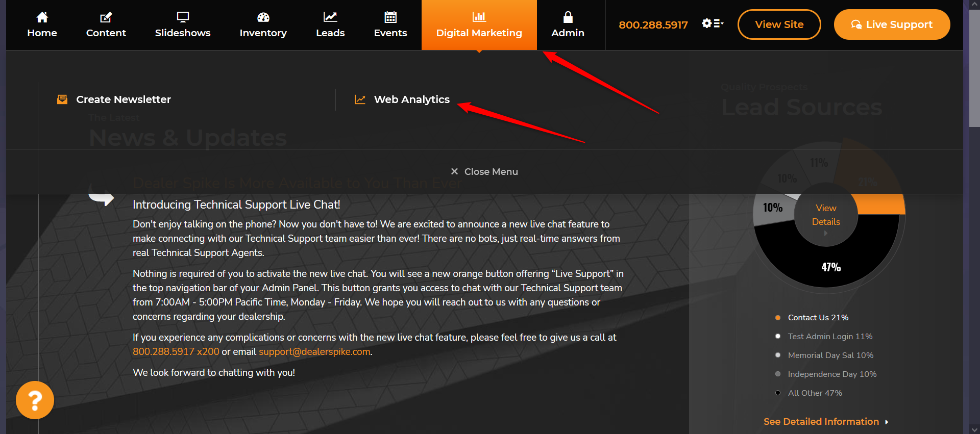Click the Events calendar icon
980x434 pixels.
coord(390,17)
